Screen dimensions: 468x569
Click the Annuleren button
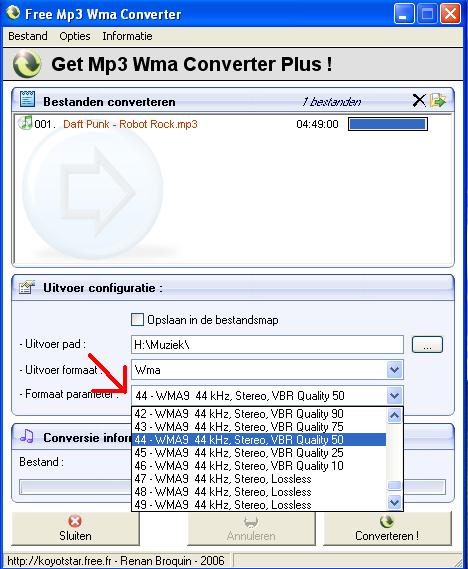coord(251,528)
